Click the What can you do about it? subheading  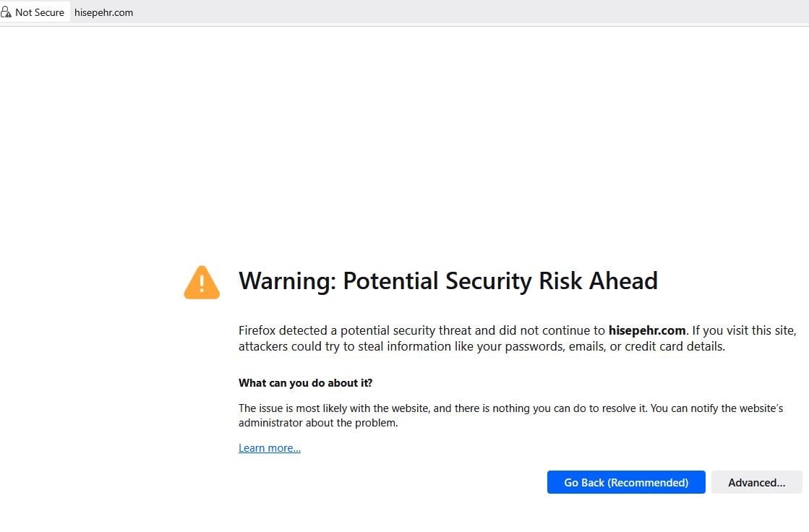pos(305,382)
